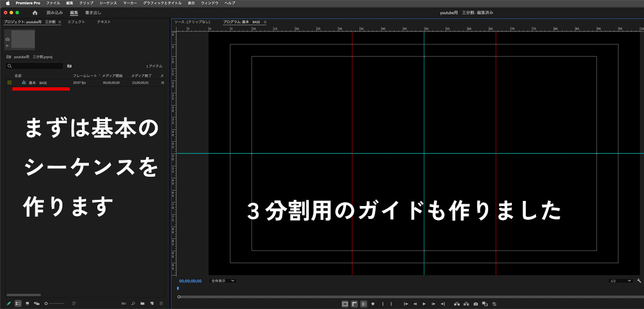Switch to エフェクト panel tab
The width and height of the screenshot is (644, 309).
76,22
